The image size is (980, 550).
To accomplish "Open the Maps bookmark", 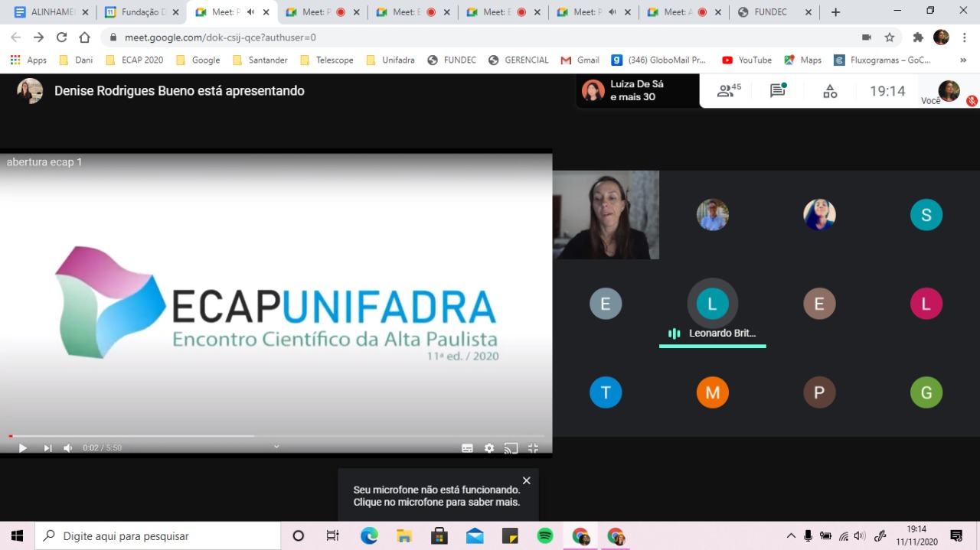I will coord(802,60).
